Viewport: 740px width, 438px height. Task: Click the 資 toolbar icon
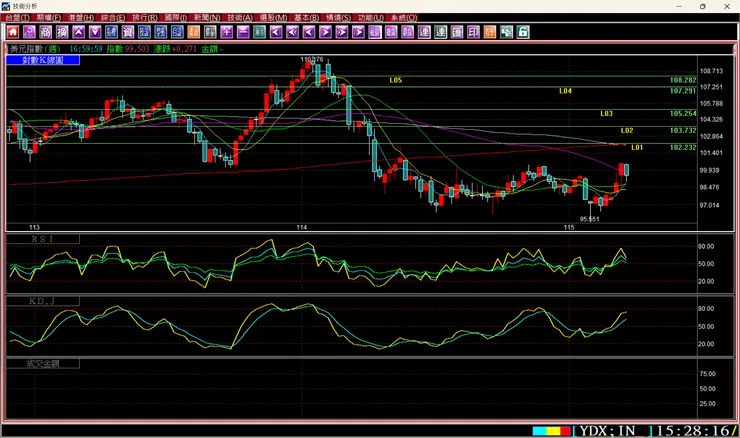(x=127, y=32)
